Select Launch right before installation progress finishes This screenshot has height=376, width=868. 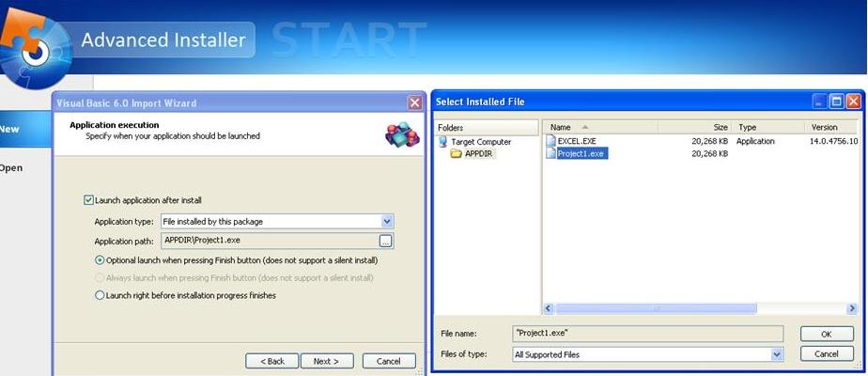[100, 295]
